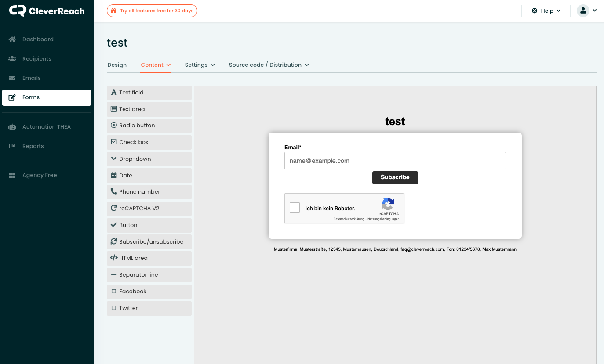Image resolution: width=604 pixels, height=364 pixels.
Task: Tick the 'Ich bin kein Roboter' checkbox
Action: click(295, 208)
